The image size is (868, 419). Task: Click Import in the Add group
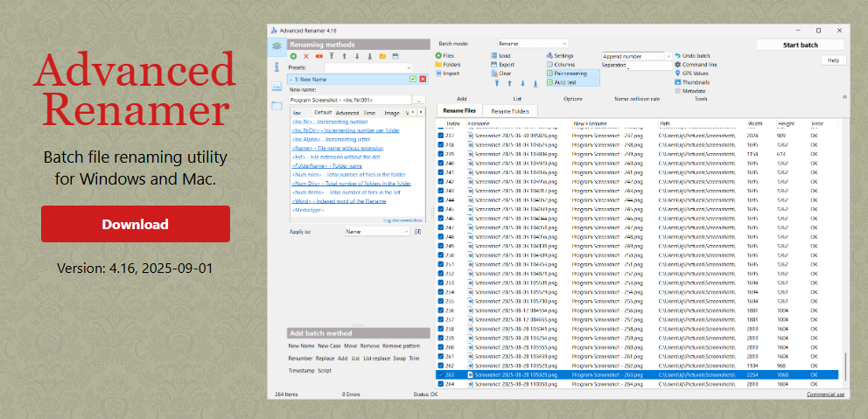[447, 73]
